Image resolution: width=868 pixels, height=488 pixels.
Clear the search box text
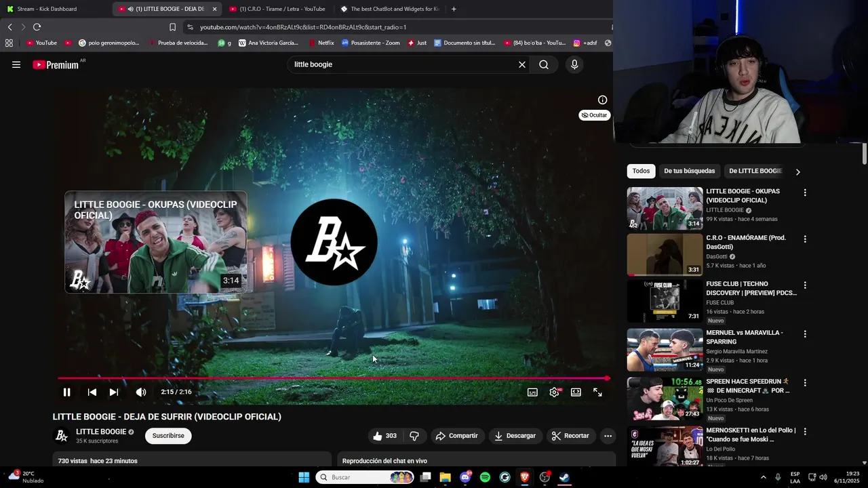(522, 64)
